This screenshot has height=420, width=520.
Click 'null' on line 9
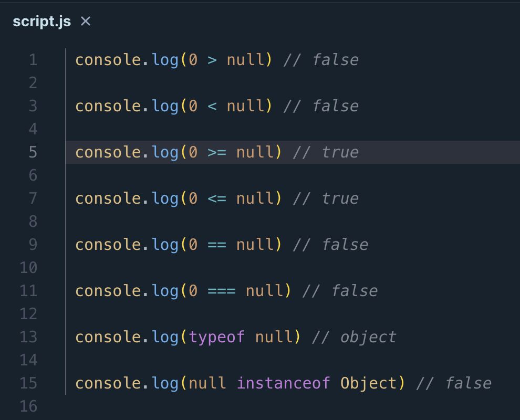[x=255, y=245]
